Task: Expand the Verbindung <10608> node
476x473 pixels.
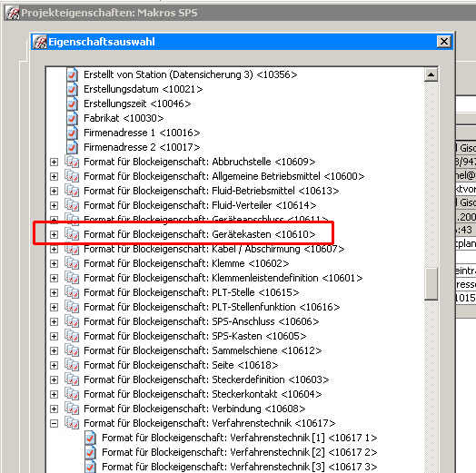Action: point(54,409)
